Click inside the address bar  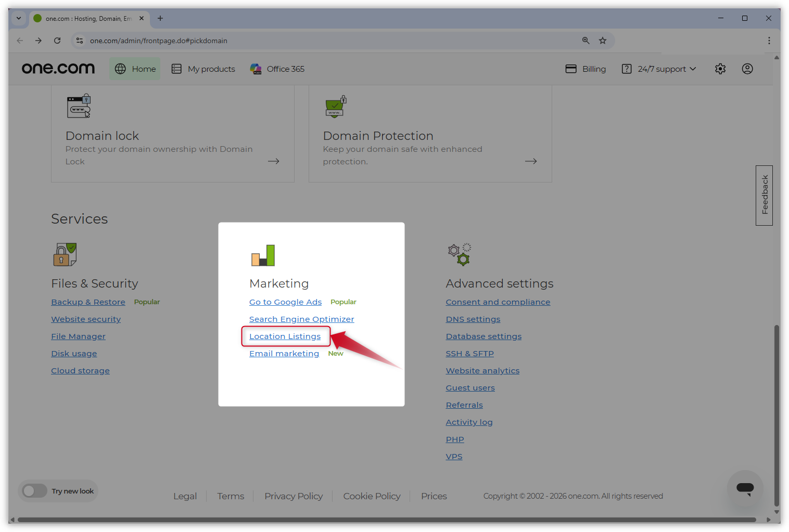(208, 40)
